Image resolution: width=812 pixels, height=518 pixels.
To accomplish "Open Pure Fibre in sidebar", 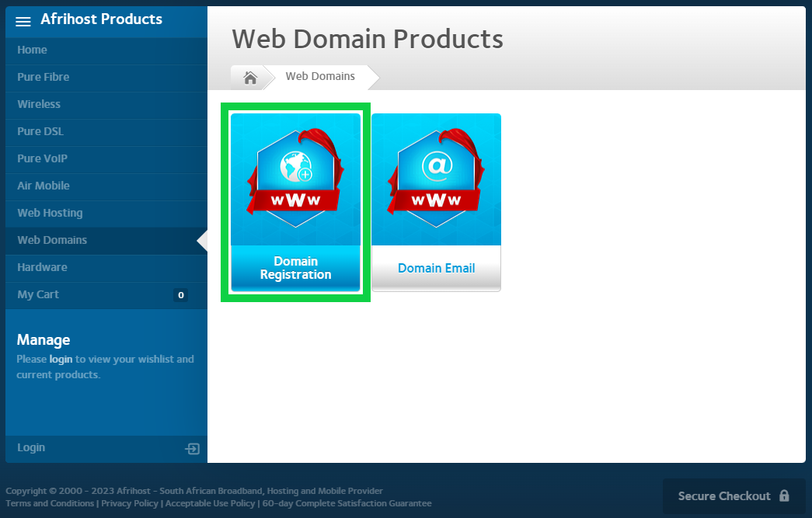I will 44,77.
